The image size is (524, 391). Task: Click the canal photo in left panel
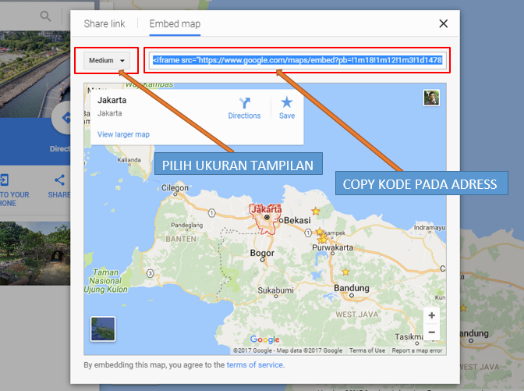(35, 74)
